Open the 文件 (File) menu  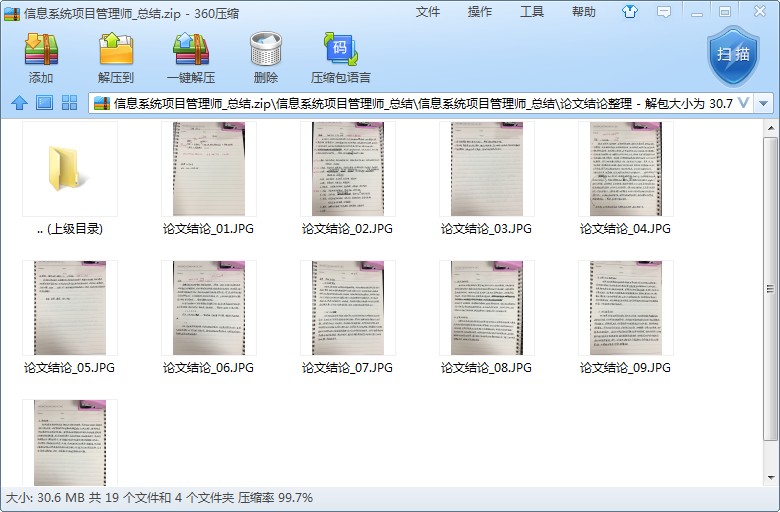(428, 12)
